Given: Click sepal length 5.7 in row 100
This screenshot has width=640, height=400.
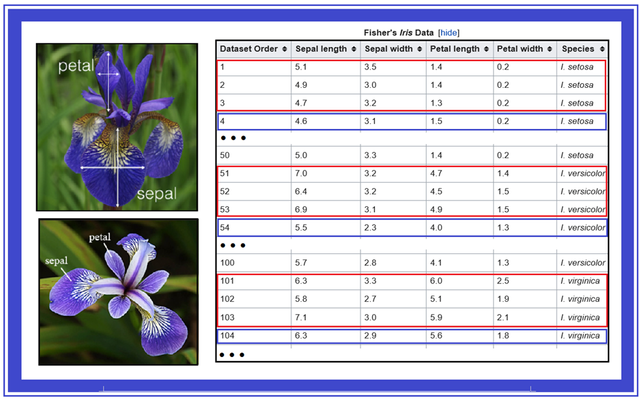Looking at the screenshot, I should click(x=301, y=263).
